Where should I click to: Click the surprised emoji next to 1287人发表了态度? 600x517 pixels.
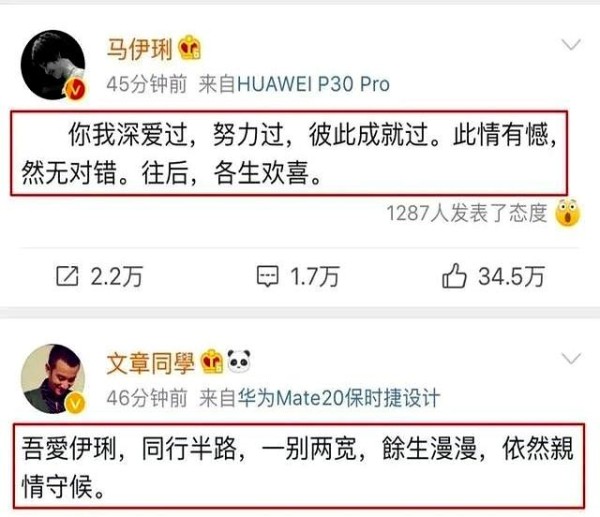click(x=568, y=213)
